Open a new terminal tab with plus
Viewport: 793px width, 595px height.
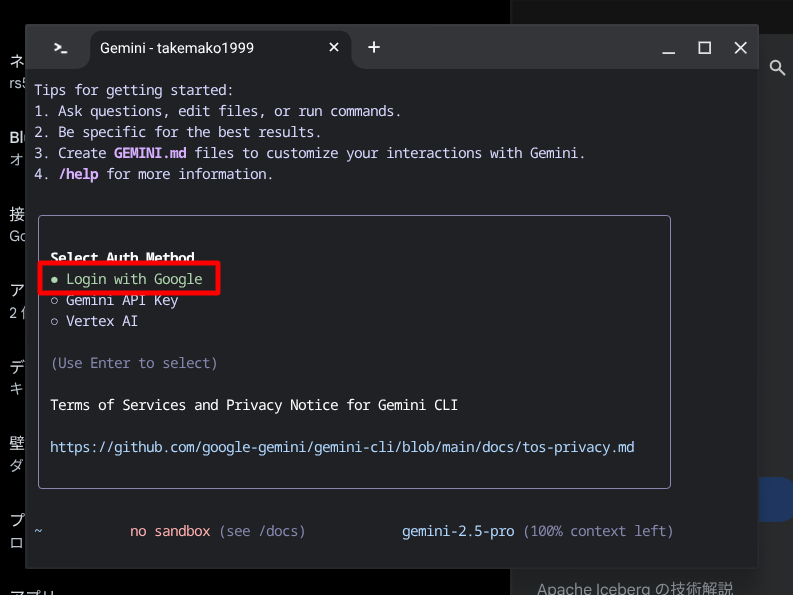[374, 48]
